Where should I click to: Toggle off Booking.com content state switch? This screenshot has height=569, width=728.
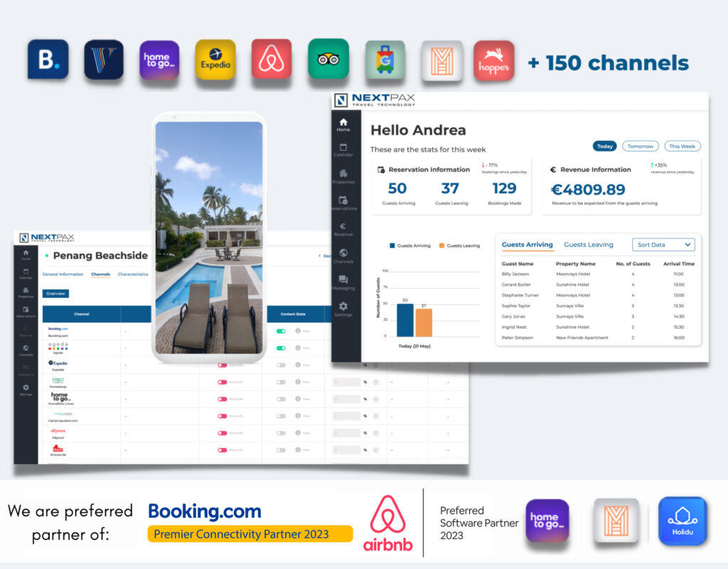point(281,331)
